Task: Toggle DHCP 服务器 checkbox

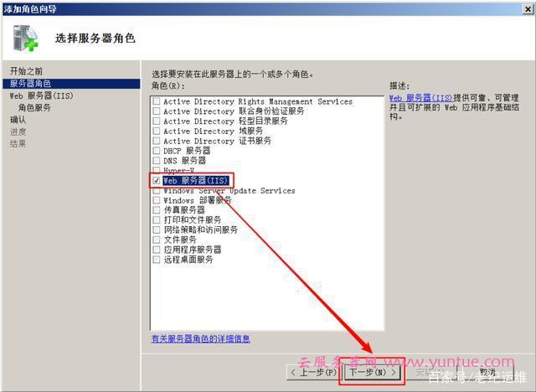Action: pos(157,151)
